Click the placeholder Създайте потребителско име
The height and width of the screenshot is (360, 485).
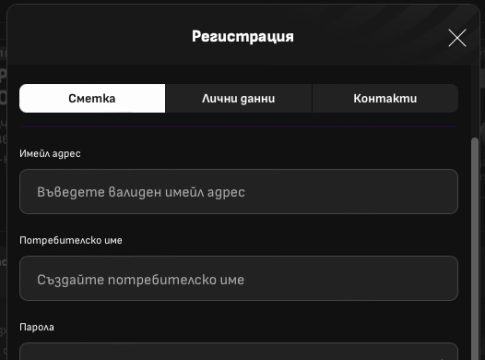click(x=141, y=280)
